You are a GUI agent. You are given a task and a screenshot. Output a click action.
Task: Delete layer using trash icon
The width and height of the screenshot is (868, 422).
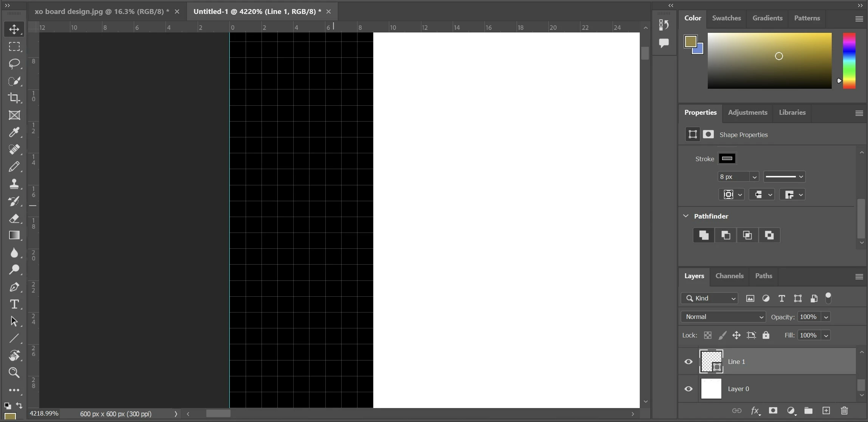click(844, 411)
